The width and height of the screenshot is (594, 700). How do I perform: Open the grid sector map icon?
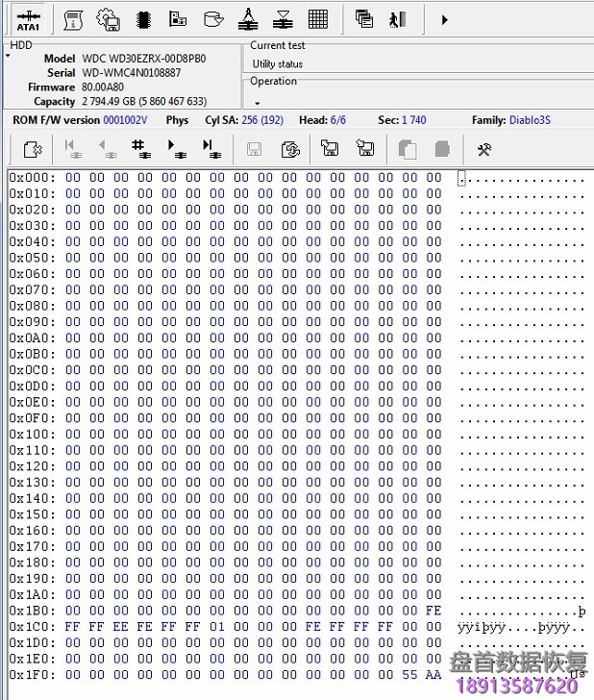point(318,19)
